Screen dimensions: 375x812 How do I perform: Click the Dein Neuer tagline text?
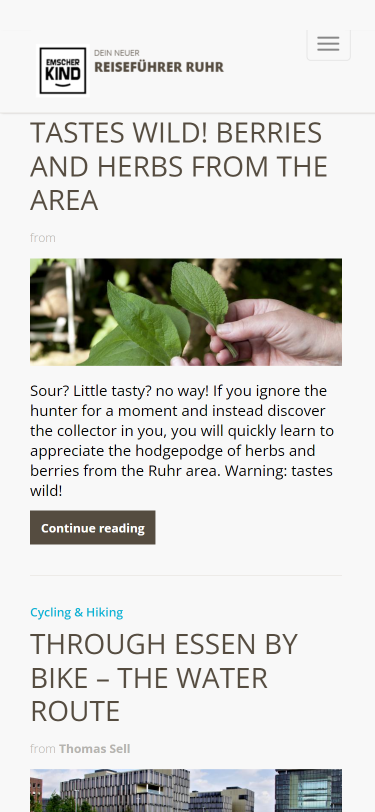(117, 53)
